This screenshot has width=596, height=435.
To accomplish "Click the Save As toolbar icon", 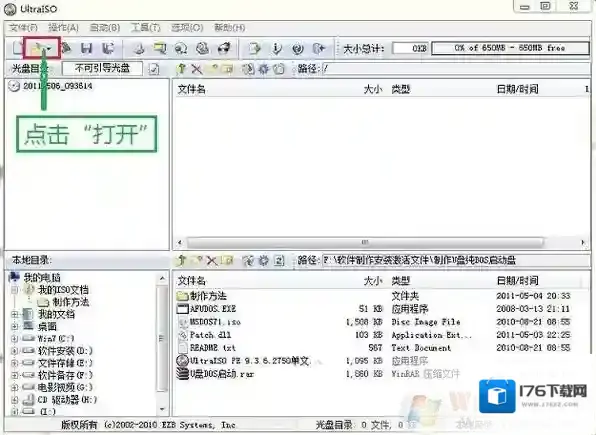I will (108, 48).
